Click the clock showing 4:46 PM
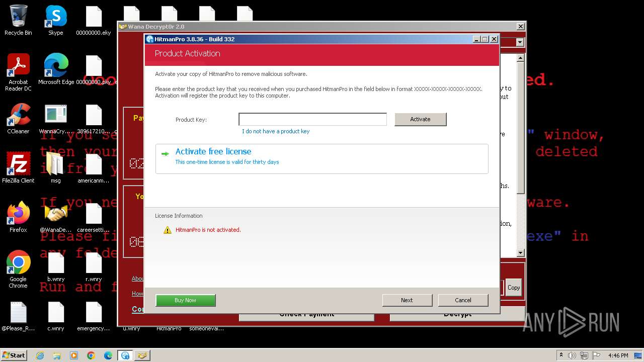Image resolution: width=644 pixels, height=362 pixels. (618, 355)
